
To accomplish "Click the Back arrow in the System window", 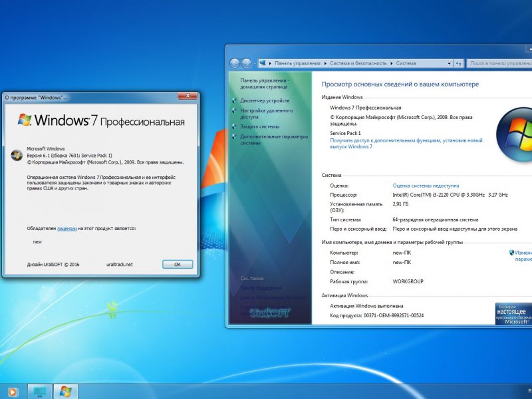I will coord(235,63).
